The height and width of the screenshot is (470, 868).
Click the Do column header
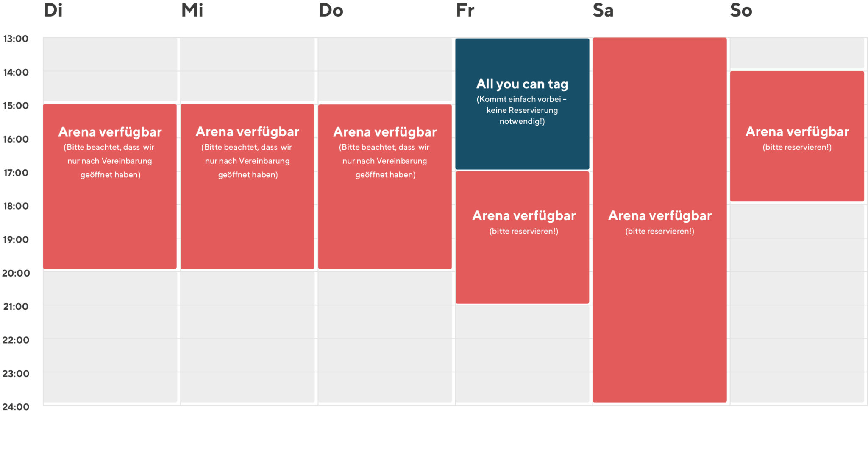pos(331,10)
